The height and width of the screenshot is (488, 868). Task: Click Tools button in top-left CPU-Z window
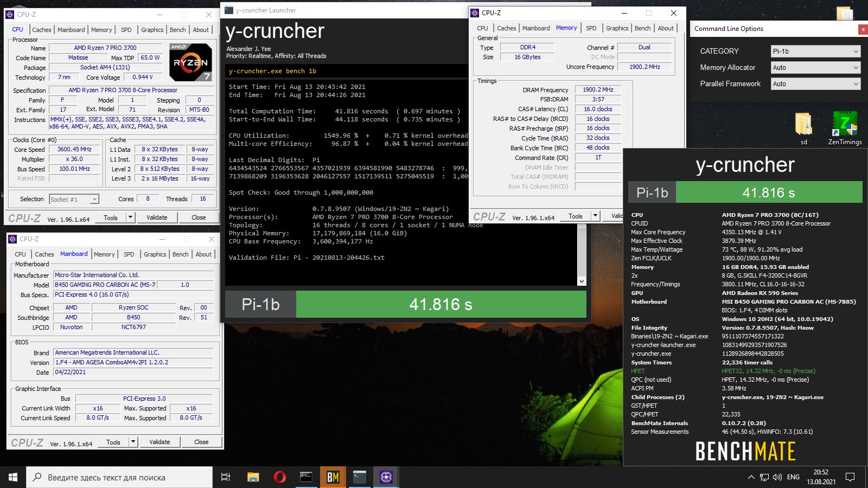pyautogui.click(x=111, y=217)
